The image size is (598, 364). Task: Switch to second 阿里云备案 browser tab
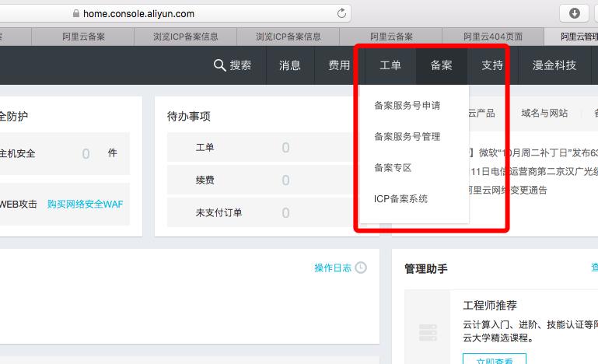tap(391, 37)
